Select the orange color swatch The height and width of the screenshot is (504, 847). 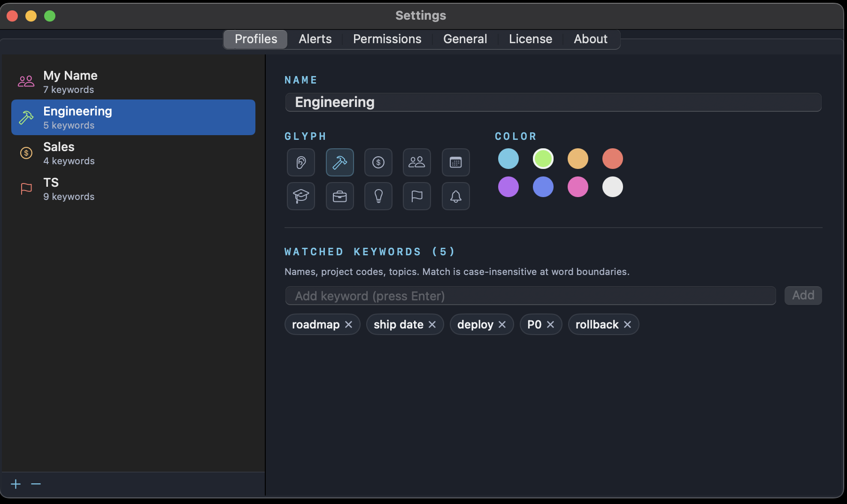[578, 159]
